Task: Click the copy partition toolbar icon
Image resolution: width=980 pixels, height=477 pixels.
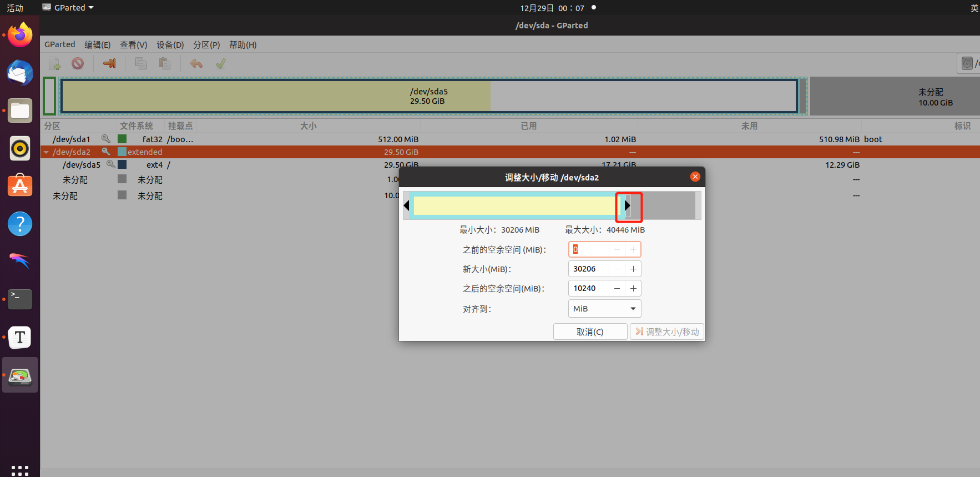Action: click(x=141, y=64)
